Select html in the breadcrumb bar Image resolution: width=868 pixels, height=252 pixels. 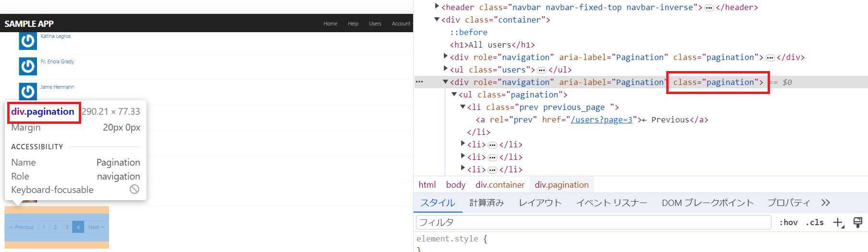click(x=427, y=185)
